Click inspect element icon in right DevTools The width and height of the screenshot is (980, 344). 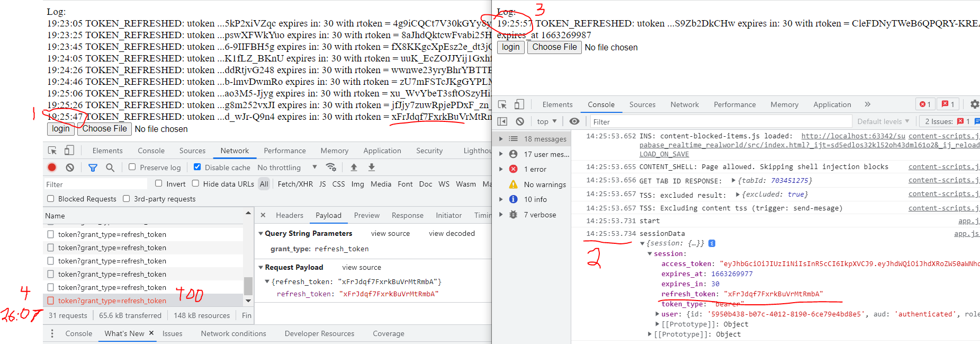click(502, 104)
